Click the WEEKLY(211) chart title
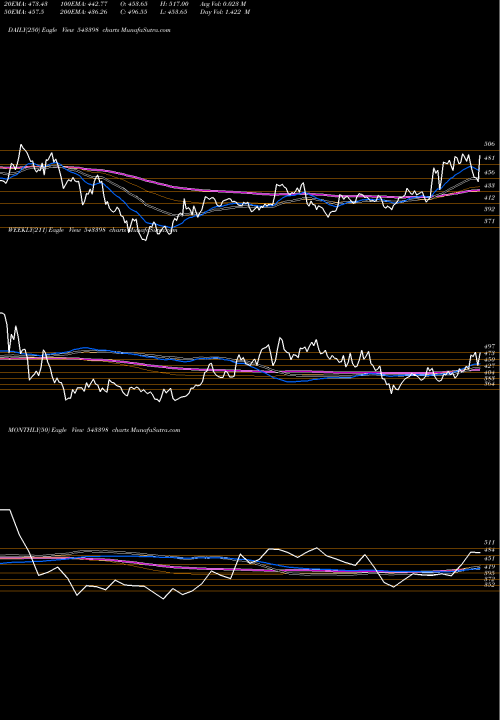 point(92,230)
